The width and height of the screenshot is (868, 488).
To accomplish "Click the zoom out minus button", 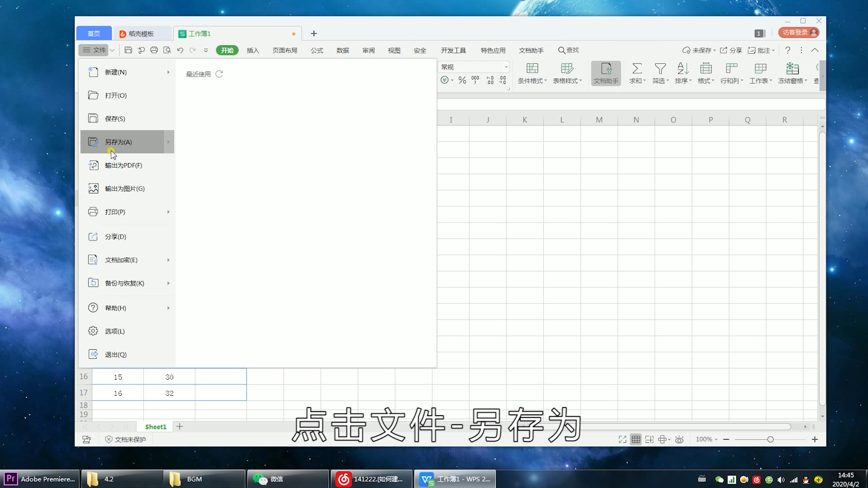I will (726, 439).
